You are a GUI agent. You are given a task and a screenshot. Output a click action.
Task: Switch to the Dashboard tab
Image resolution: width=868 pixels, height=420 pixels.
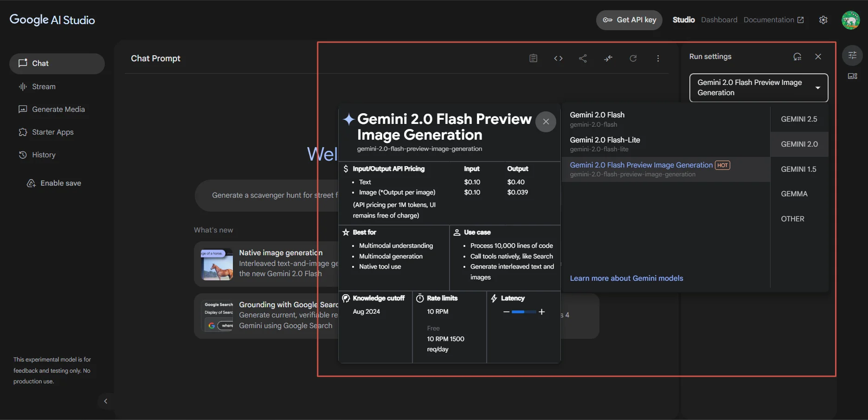click(719, 20)
